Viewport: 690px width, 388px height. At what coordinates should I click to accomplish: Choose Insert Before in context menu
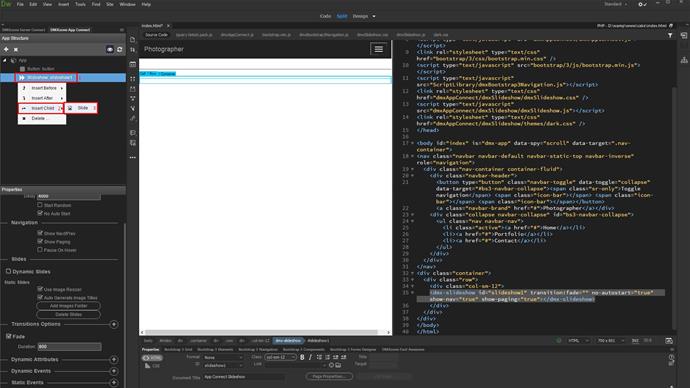(42, 88)
